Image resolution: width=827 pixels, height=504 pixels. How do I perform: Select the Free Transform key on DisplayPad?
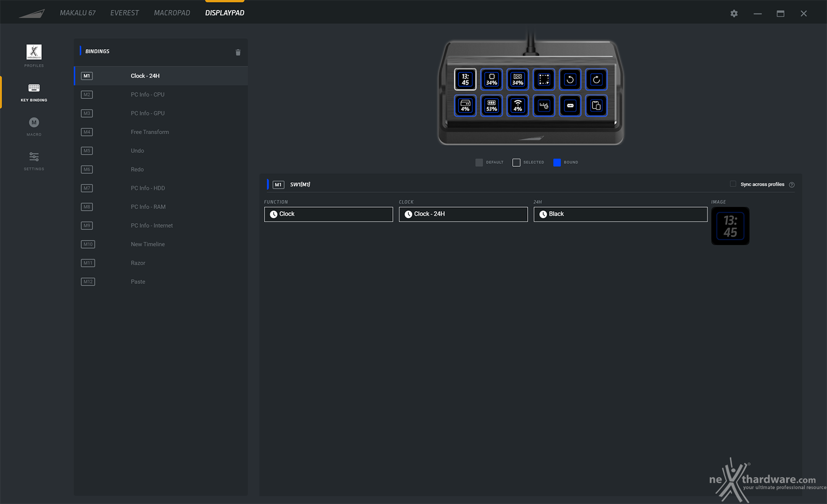pos(544,80)
